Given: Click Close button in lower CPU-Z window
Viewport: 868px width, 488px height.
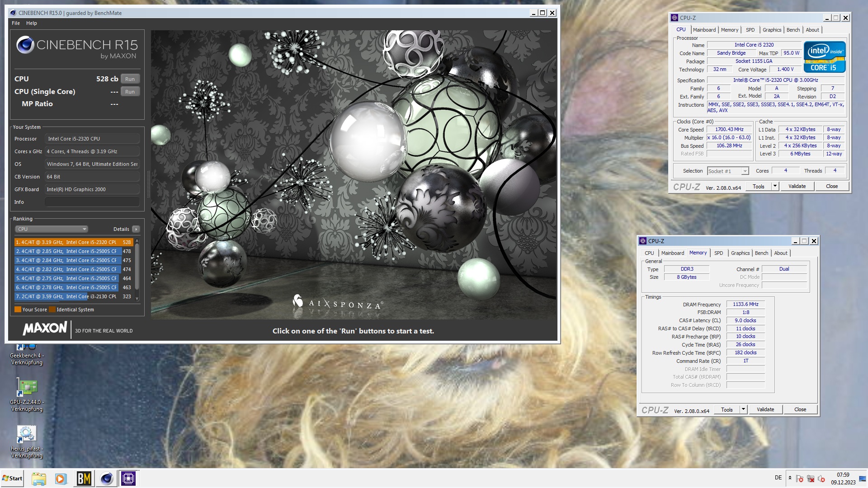Looking at the screenshot, I should pos(800,409).
